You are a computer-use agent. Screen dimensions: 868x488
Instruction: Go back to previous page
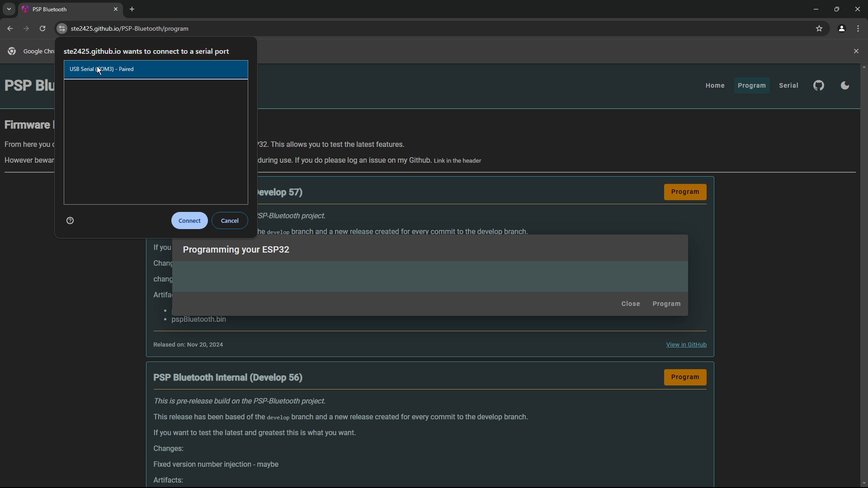tap(10, 28)
